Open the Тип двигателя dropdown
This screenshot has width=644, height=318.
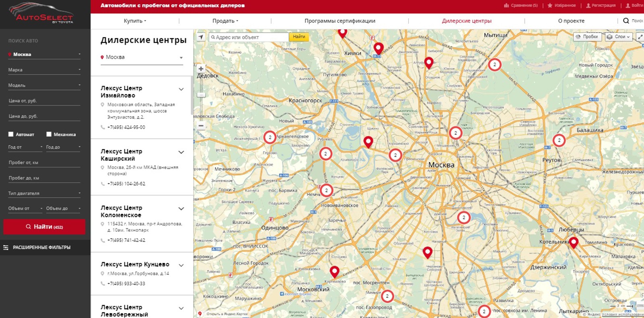(44, 194)
